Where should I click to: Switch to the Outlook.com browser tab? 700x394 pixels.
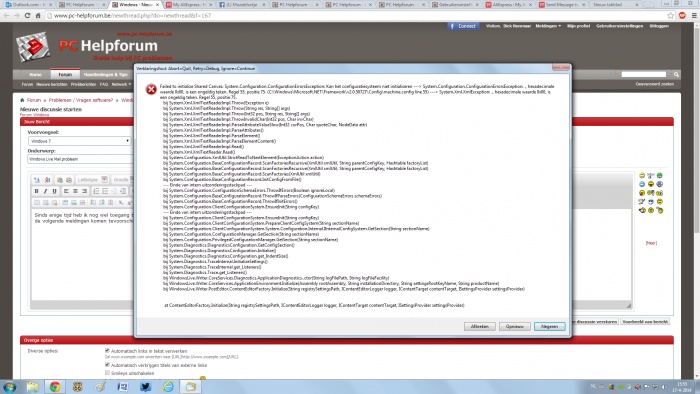[x=28, y=4]
